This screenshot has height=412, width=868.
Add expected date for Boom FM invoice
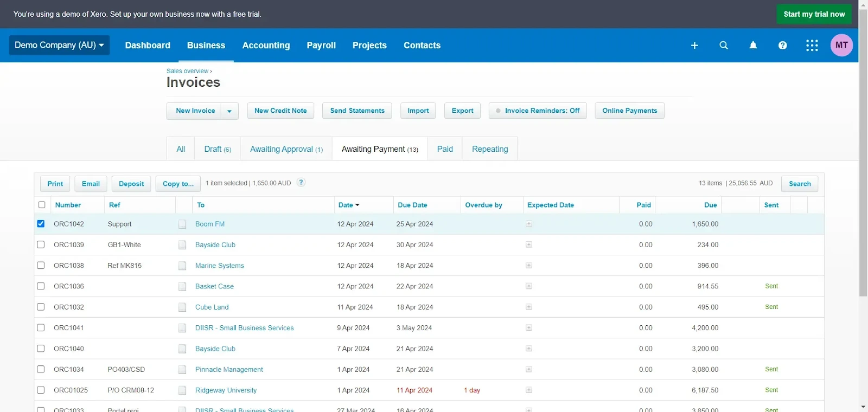(x=529, y=224)
